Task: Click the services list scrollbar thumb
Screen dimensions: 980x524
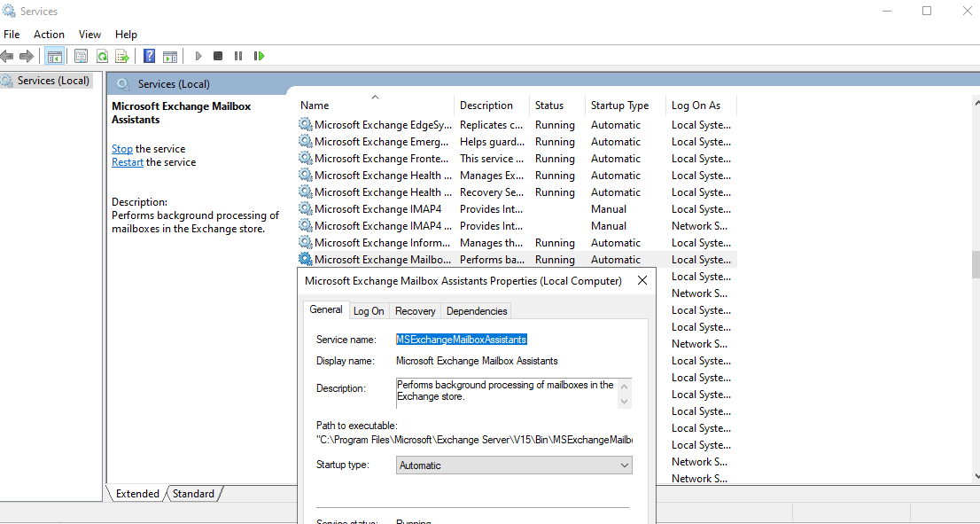Action: 976,264
